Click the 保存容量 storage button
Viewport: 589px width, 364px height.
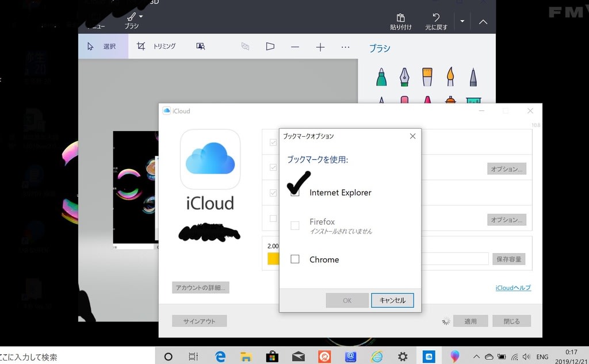click(x=509, y=259)
